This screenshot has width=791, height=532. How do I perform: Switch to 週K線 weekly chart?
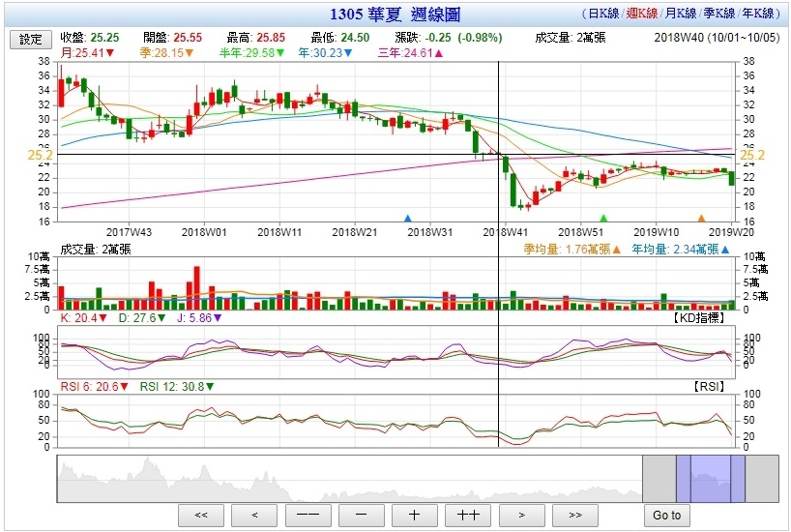642,14
